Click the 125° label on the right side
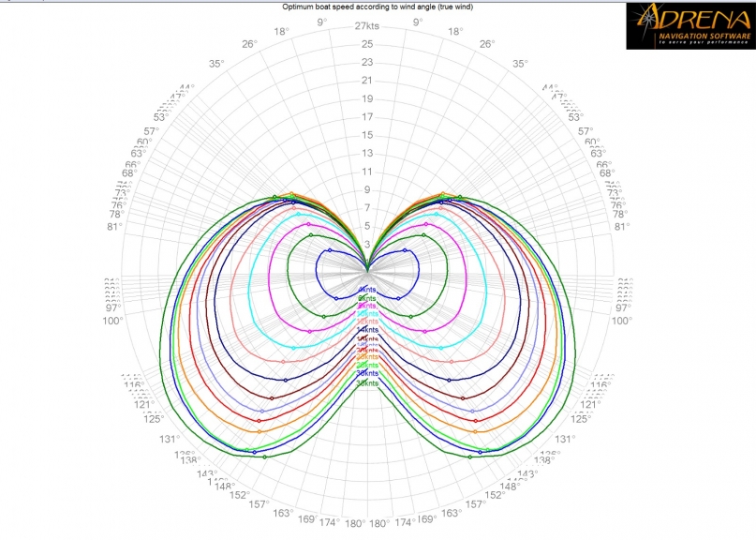 pyautogui.click(x=581, y=419)
